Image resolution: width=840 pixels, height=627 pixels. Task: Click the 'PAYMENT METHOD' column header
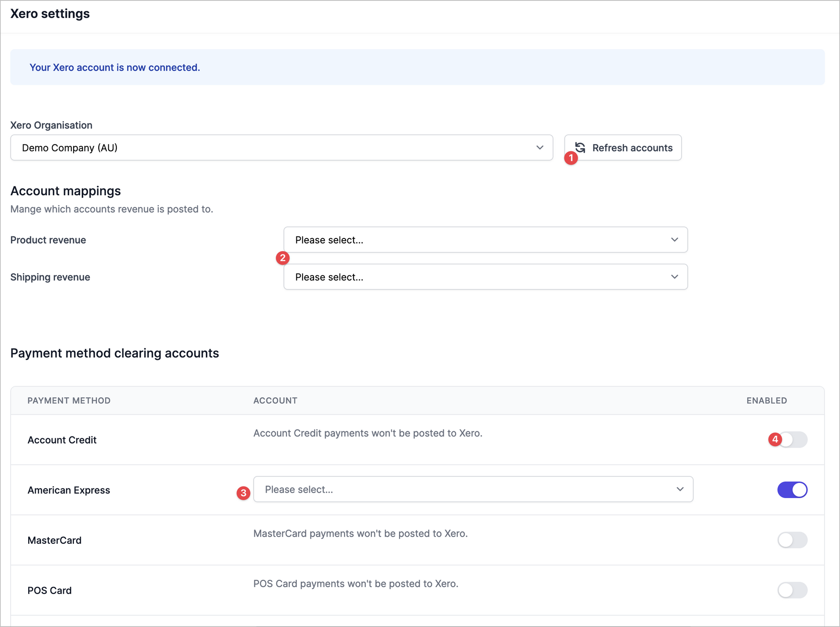click(69, 401)
